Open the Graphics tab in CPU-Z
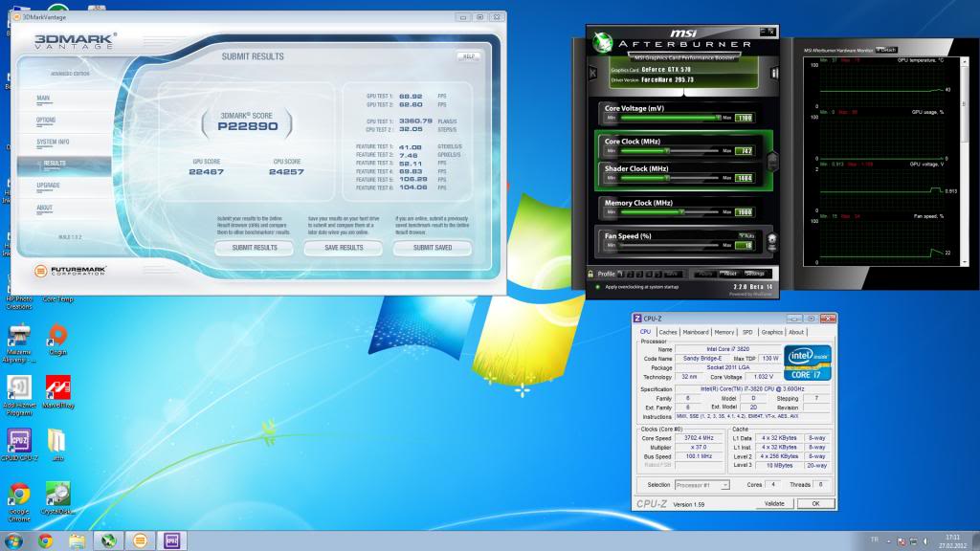The width and height of the screenshot is (980, 551). point(772,332)
